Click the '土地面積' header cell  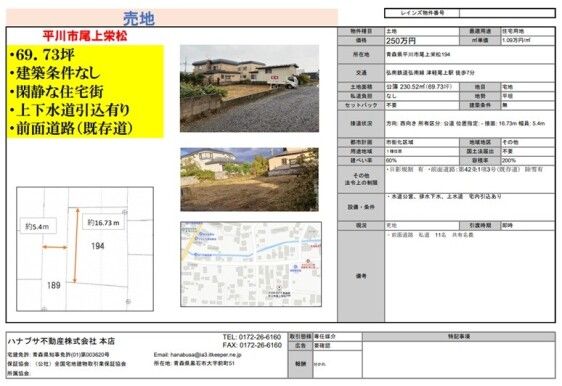[x=361, y=87]
